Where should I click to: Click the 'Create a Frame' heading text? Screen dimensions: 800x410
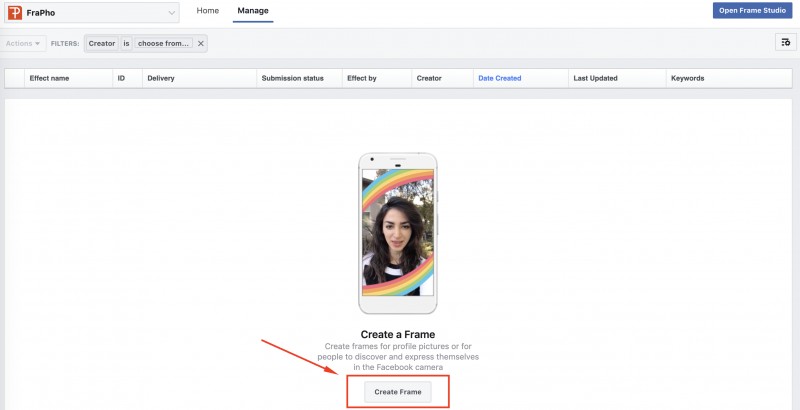[398, 335]
